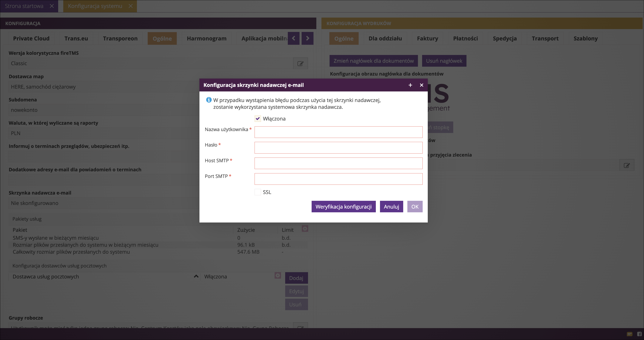
Task: Click Weryfikacja konfiguracji button
Action: pyautogui.click(x=344, y=206)
